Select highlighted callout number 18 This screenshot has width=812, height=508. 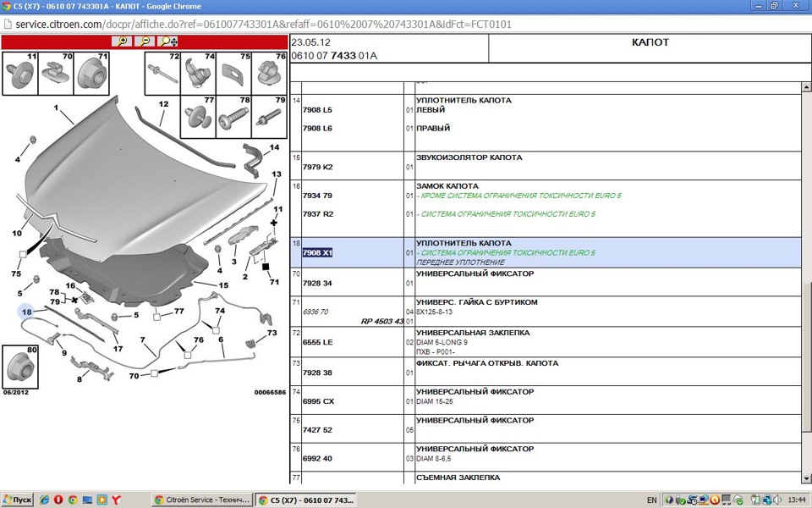[x=26, y=312]
